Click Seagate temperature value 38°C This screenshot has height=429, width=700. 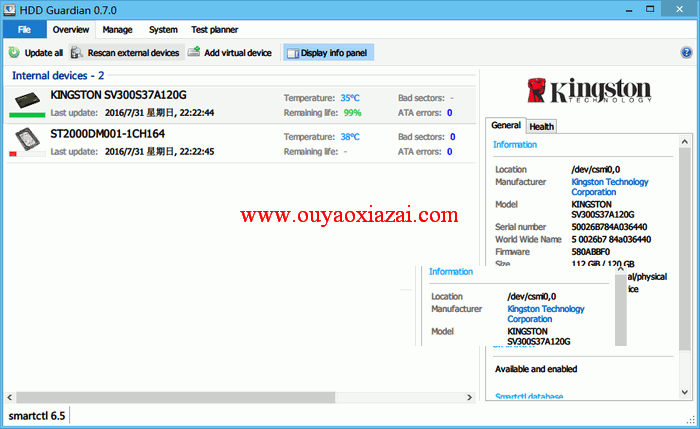350,137
